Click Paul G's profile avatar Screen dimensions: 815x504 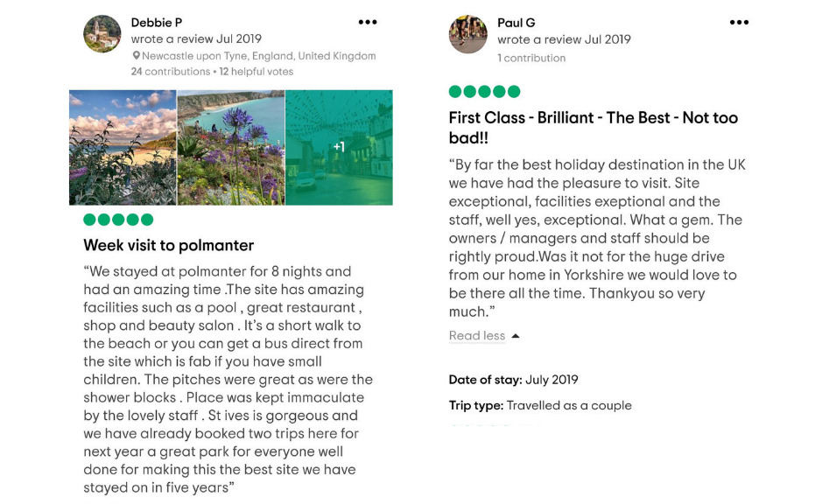point(467,35)
